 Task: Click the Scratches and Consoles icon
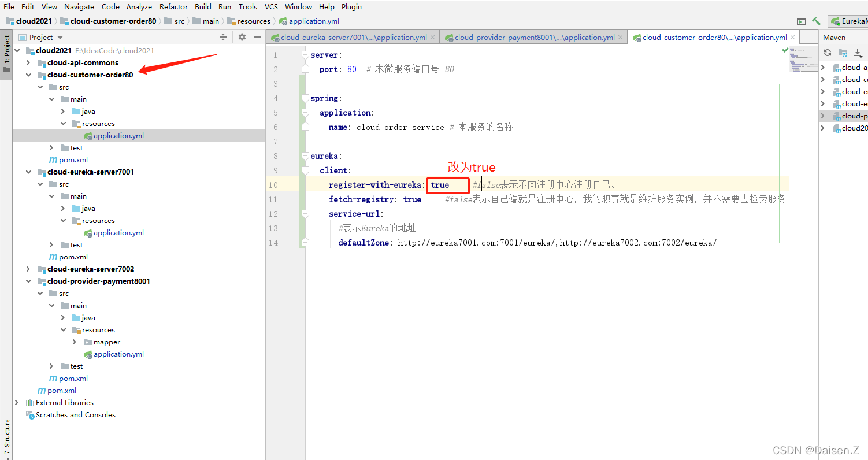click(x=30, y=414)
